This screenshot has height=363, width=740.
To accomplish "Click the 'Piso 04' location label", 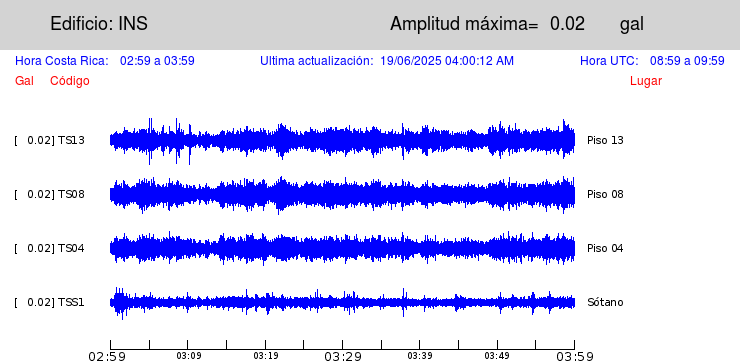I will pyautogui.click(x=605, y=248).
